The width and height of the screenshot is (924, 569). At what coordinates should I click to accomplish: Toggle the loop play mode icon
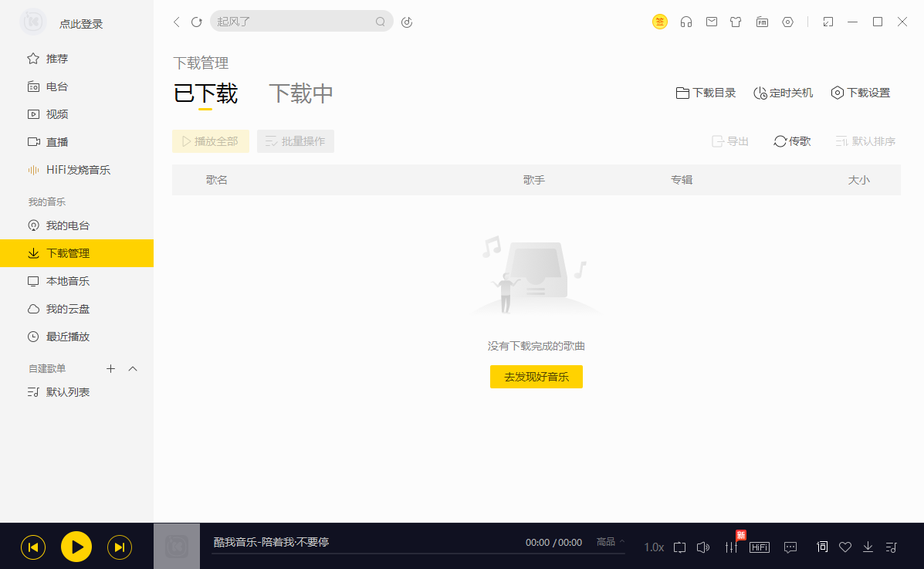pyautogui.click(x=680, y=547)
